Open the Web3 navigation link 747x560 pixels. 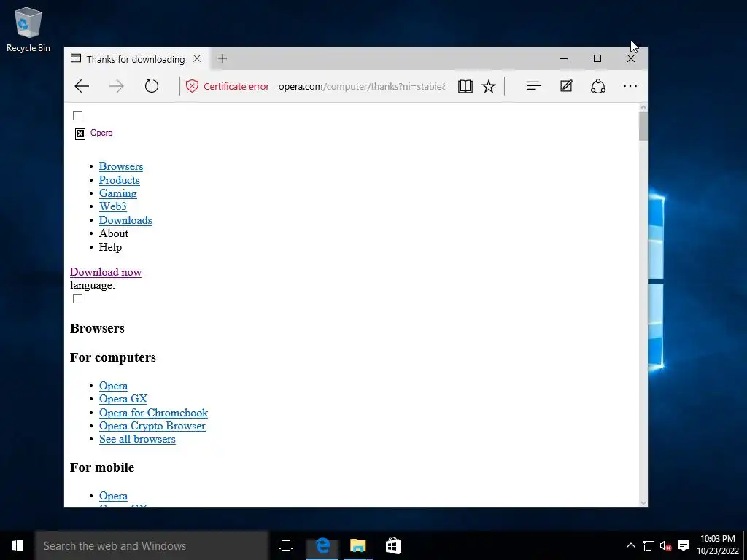[x=113, y=206]
